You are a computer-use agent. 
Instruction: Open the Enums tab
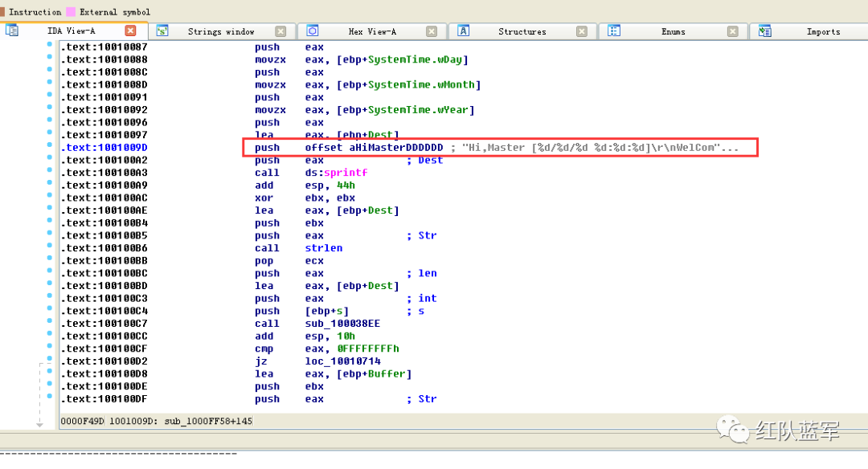point(674,31)
